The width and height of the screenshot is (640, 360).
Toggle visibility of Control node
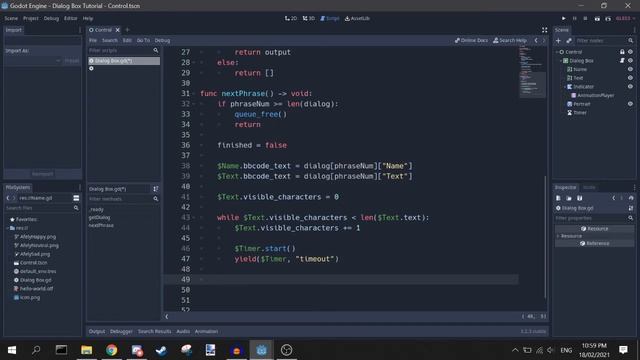[630, 52]
